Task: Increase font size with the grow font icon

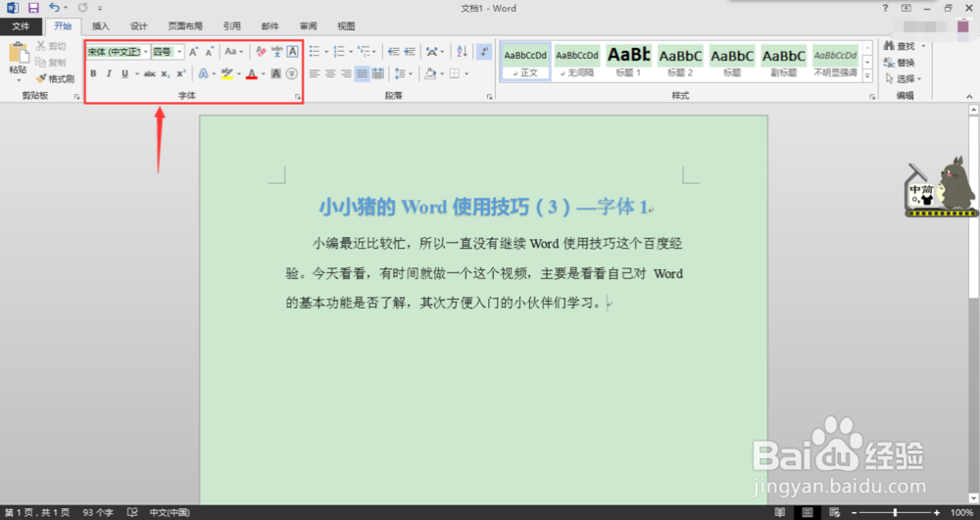Action: [194, 52]
